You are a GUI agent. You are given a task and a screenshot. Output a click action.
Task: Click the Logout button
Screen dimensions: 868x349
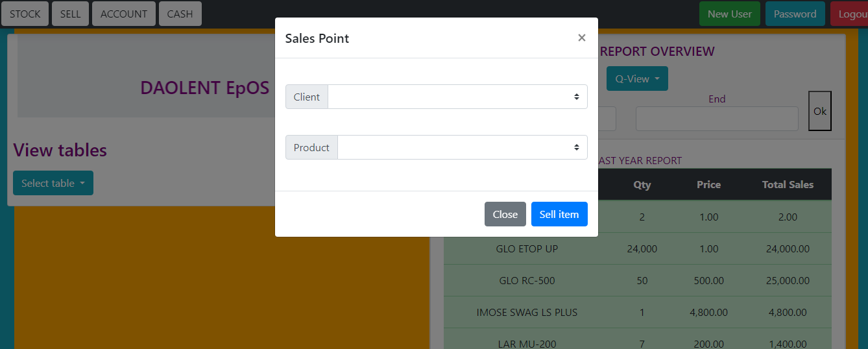click(x=851, y=14)
